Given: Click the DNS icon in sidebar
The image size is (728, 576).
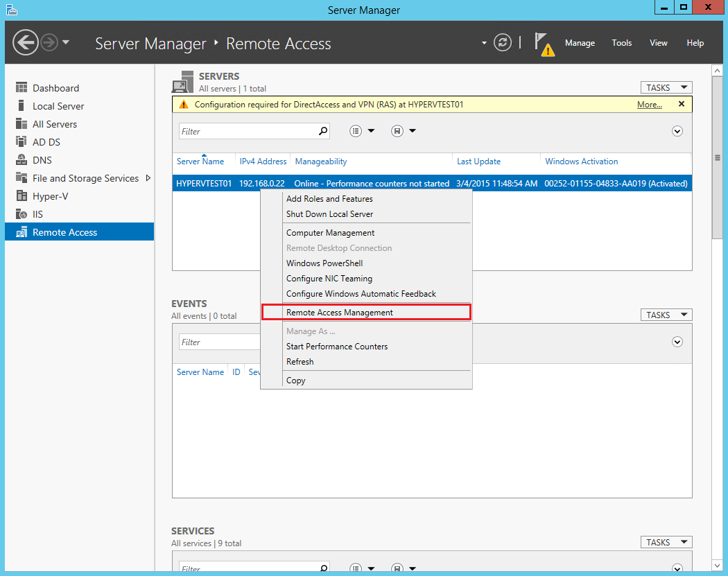Looking at the screenshot, I should pos(21,159).
